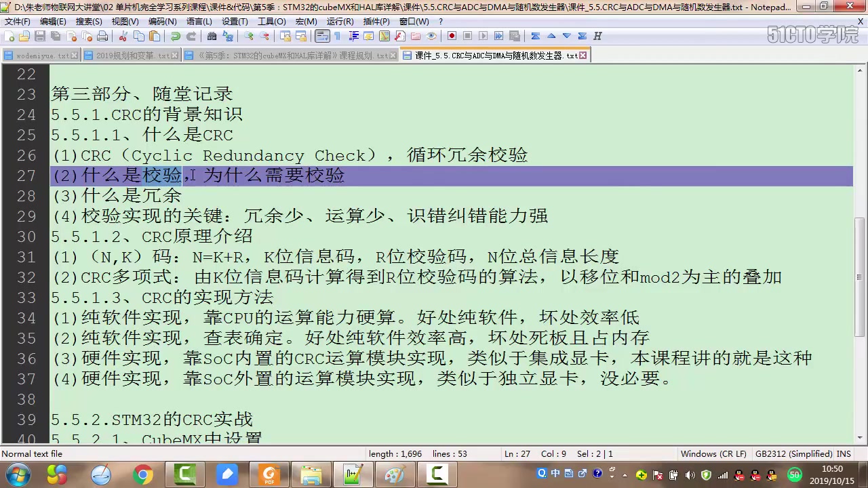Click the Redo arrow icon
Viewport: 868px width, 488px height.
point(191,36)
